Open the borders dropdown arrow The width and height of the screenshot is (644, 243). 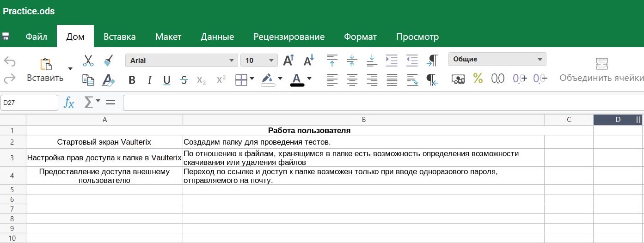coord(252,79)
